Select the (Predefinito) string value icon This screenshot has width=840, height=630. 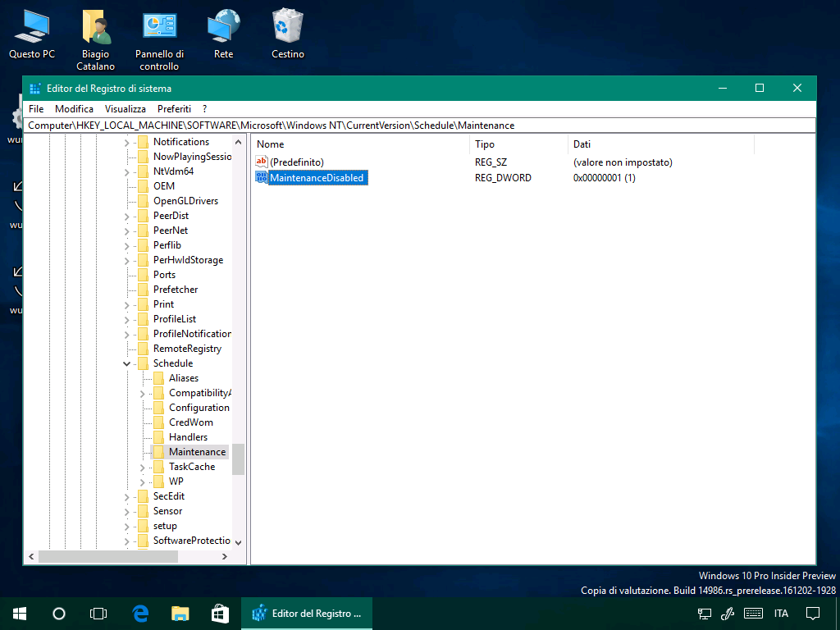click(x=262, y=162)
